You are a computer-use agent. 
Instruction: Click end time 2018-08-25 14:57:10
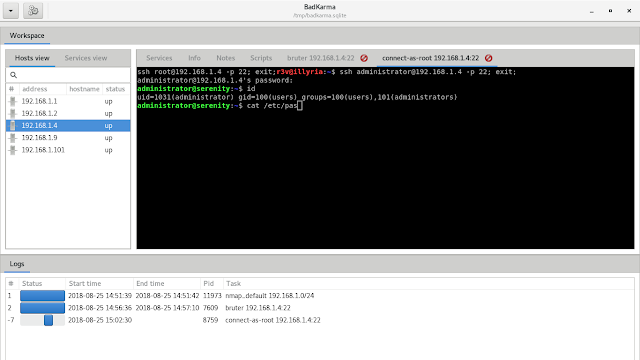click(167, 308)
